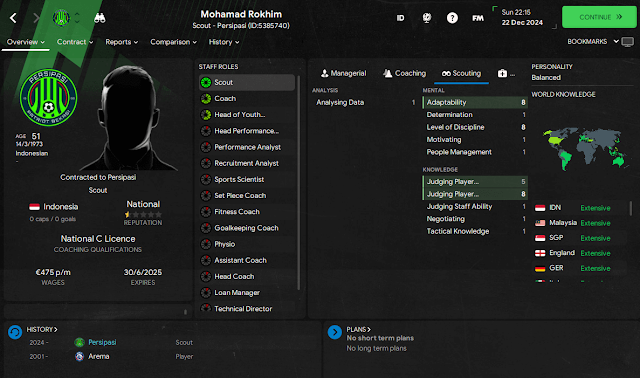Select the Coach role suitability icon
This screenshot has width=640, height=378.
point(206,99)
